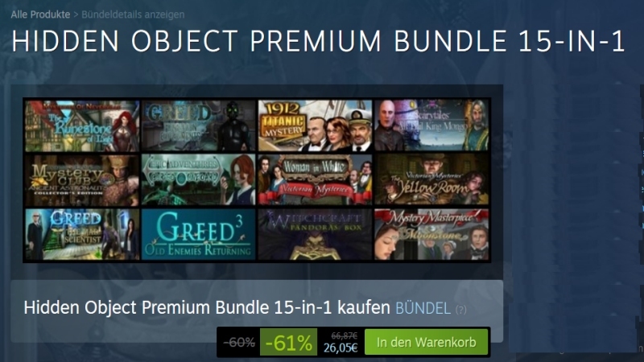Select Epic Adventures Cursed Onboard thumbnail
This screenshot has height=362, width=644.
tap(198, 180)
